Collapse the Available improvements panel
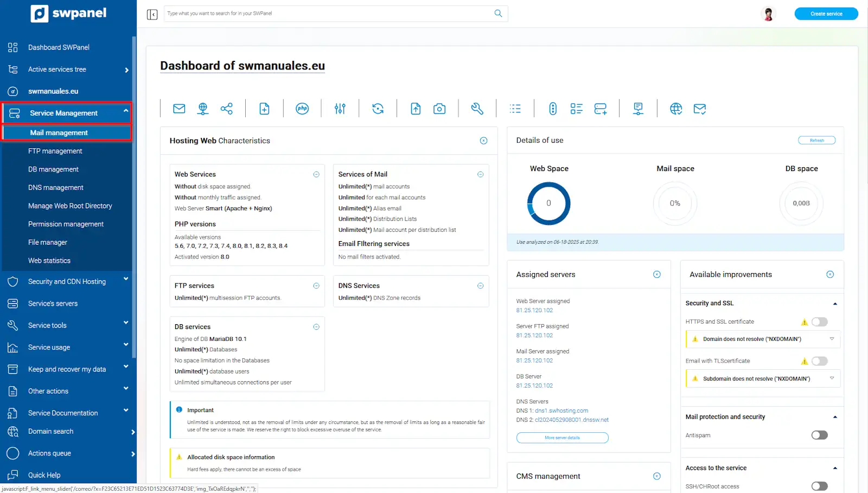The image size is (868, 493). click(830, 275)
